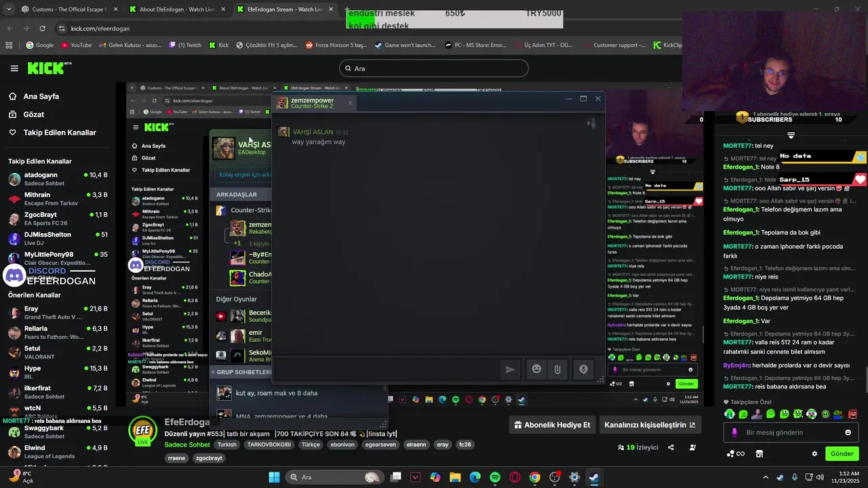Open EfeErdogan channel avatar
This screenshot has height=488, width=868.
(143, 431)
